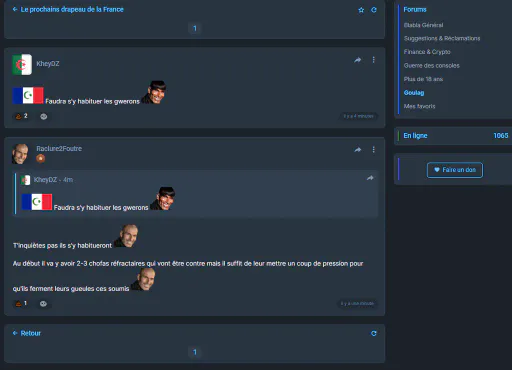Refresh the topic using the top refresh icon
The width and height of the screenshot is (512, 370).
click(x=374, y=10)
